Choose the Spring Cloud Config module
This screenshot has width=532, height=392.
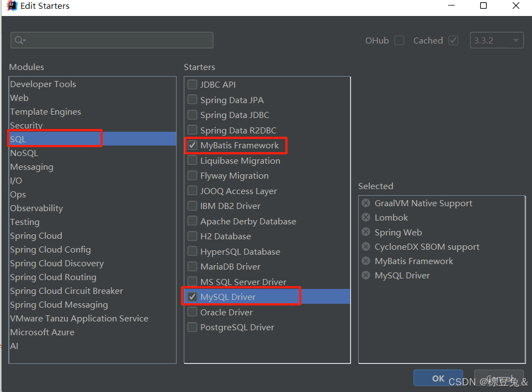92,250
